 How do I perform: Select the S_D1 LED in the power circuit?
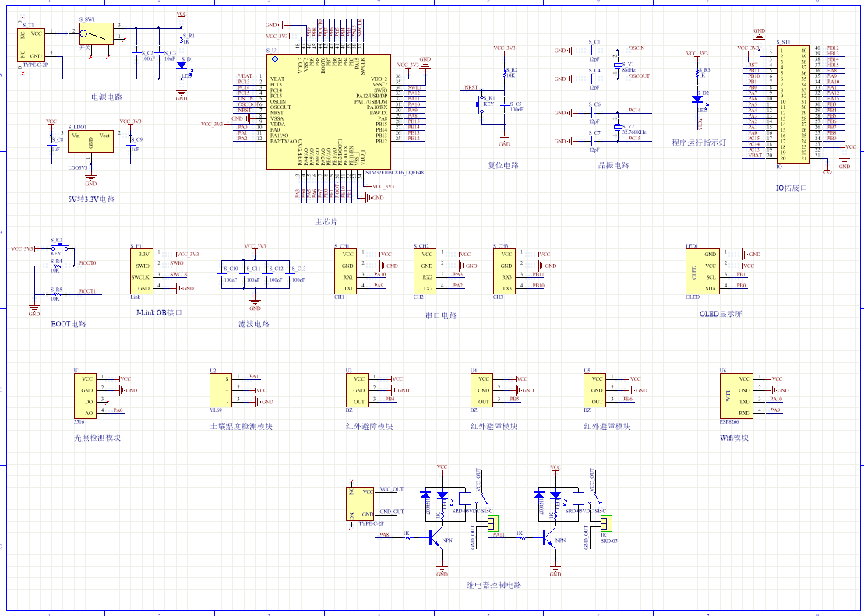[182, 65]
